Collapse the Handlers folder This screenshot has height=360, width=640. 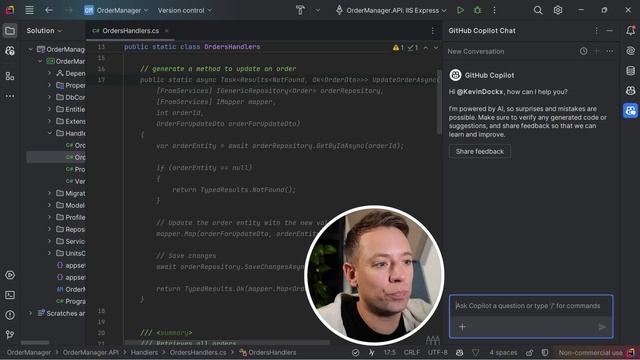[x=49, y=133]
